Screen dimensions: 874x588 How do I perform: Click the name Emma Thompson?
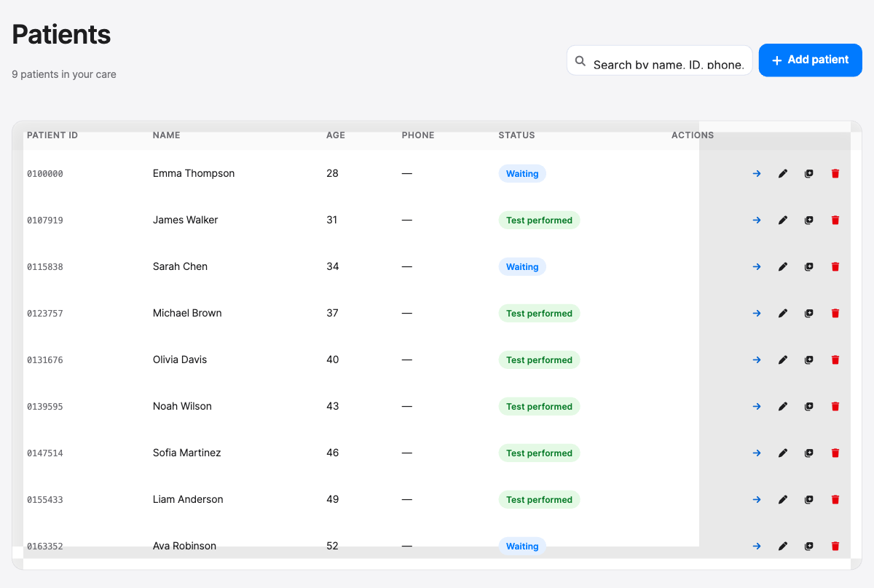pyautogui.click(x=194, y=173)
